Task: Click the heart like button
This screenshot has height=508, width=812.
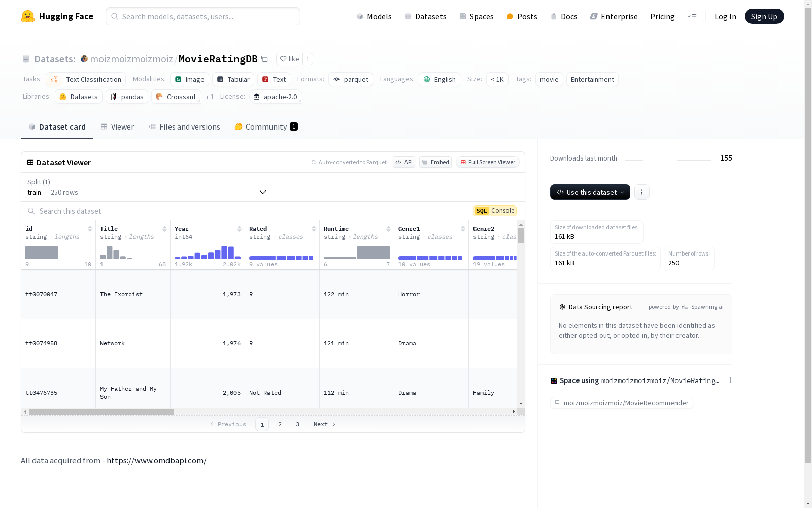Action: point(289,59)
